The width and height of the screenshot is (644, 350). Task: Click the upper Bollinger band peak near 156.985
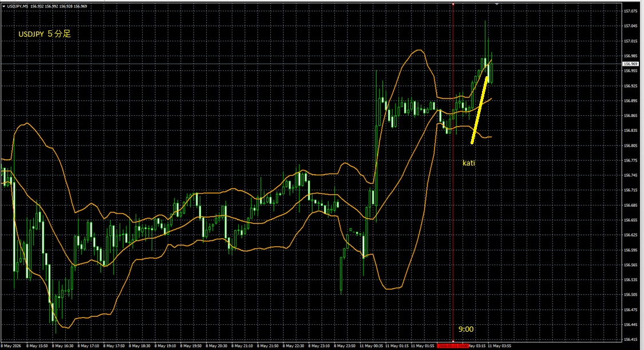(x=418, y=50)
